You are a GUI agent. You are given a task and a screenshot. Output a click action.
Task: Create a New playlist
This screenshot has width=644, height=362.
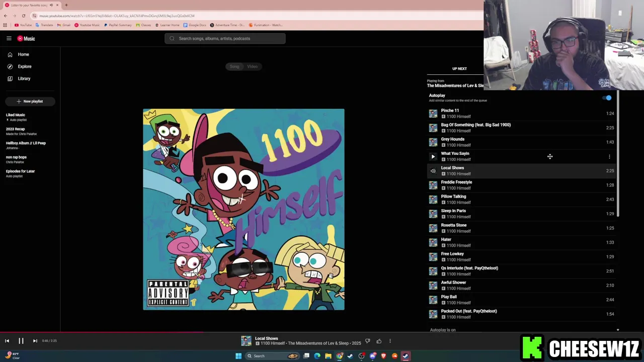(x=30, y=101)
